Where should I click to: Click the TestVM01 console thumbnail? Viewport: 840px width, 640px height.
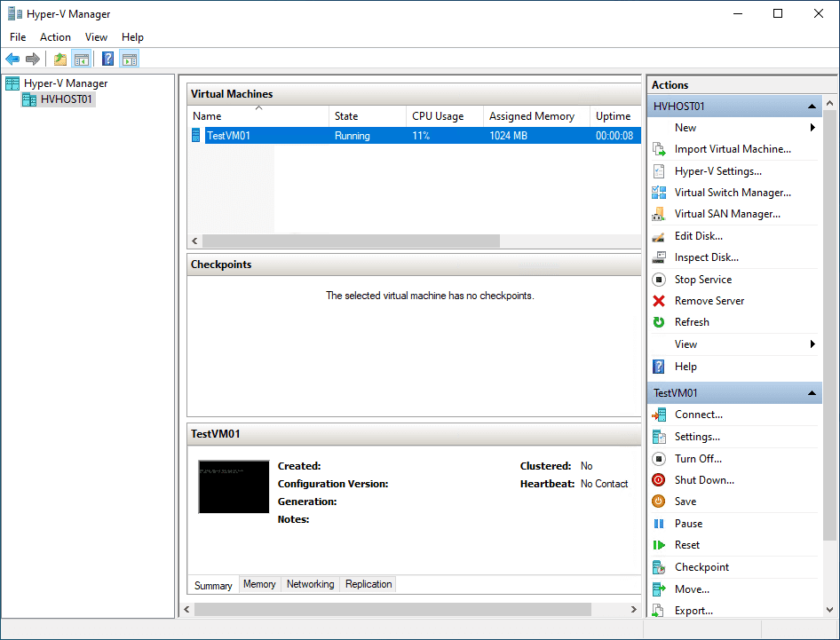click(x=234, y=486)
